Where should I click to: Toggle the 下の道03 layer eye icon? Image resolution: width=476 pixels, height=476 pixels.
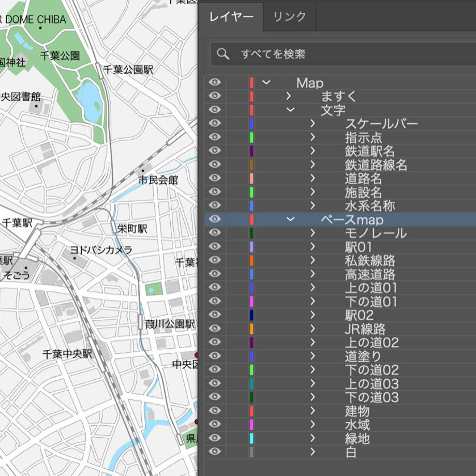215,396
